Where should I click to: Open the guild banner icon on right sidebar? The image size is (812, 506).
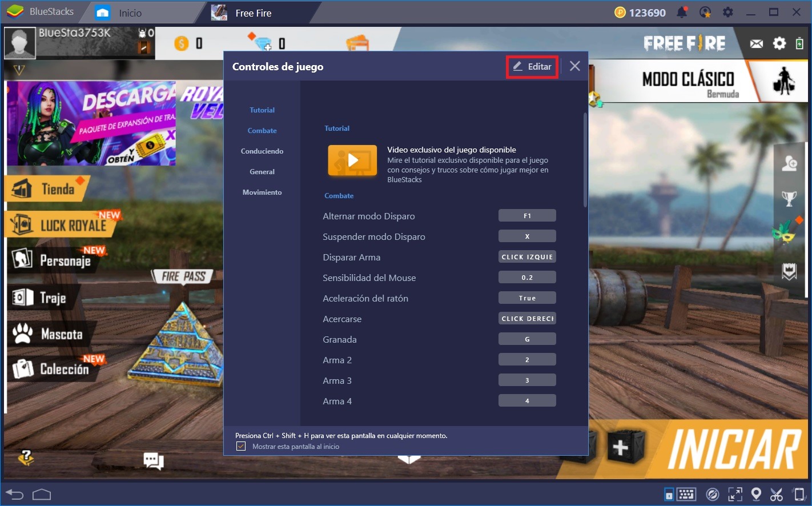tap(789, 271)
